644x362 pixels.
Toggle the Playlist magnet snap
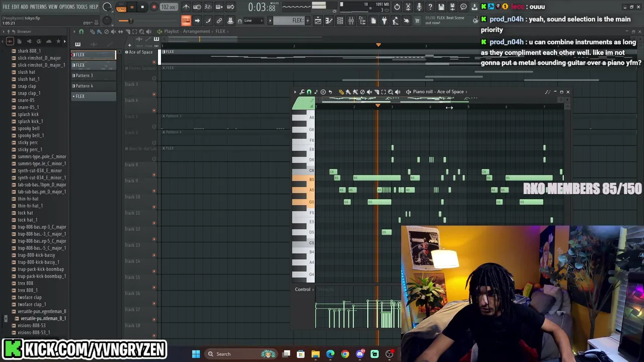(82, 32)
